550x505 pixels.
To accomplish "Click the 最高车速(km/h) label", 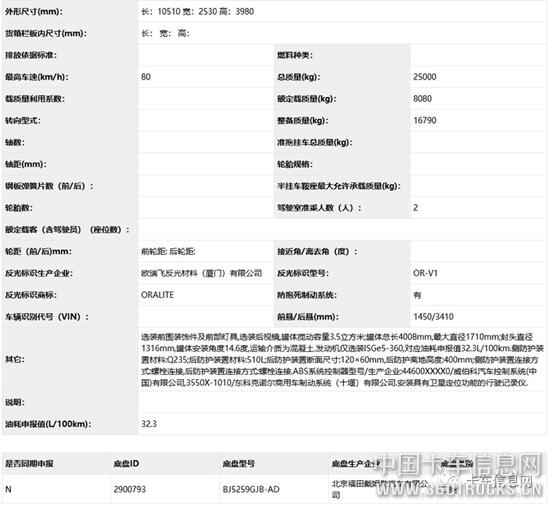I will click(x=36, y=77).
